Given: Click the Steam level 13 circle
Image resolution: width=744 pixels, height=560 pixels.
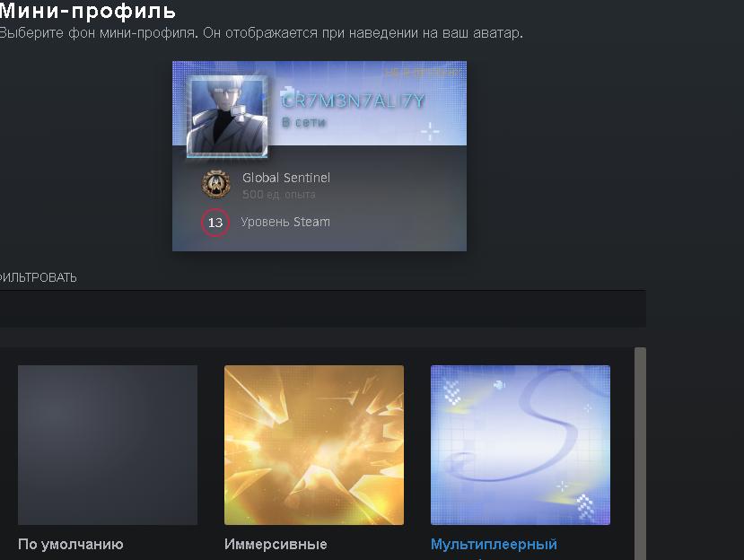Looking at the screenshot, I should click(x=215, y=223).
